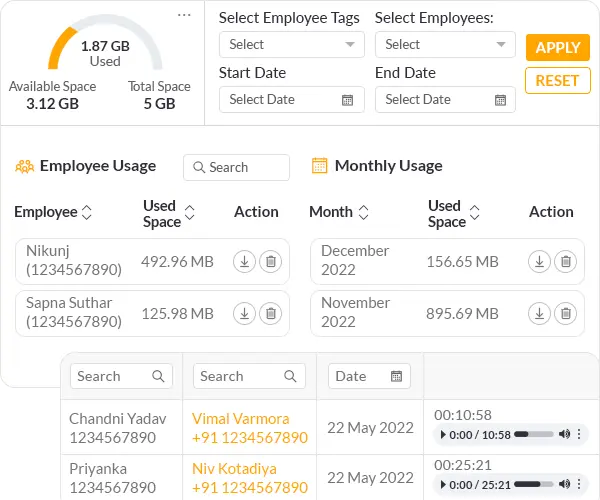The width and height of the screenshot is (600, 500).
Task: Sort by the Month column
Action: tap(363, 212)
